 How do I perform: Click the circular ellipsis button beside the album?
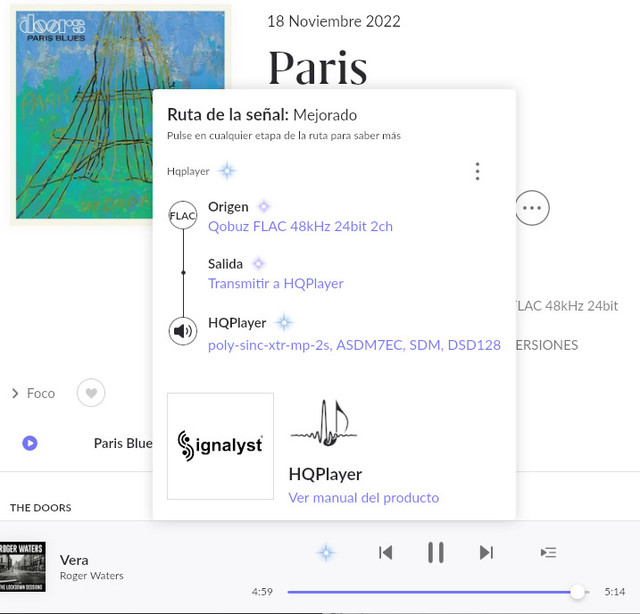point(532,208)
